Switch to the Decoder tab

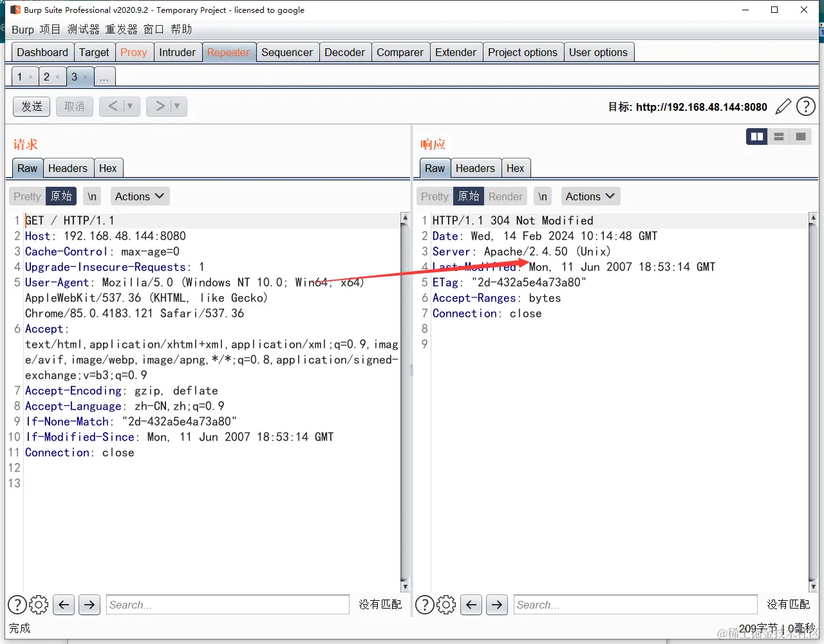click(x=345, y=52)
